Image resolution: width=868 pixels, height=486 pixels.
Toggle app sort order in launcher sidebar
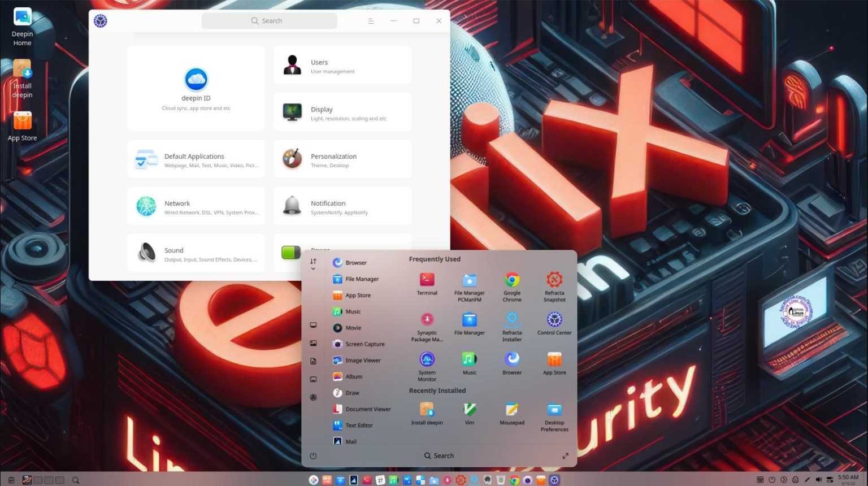pyautogui.click(x=313, y=261)
